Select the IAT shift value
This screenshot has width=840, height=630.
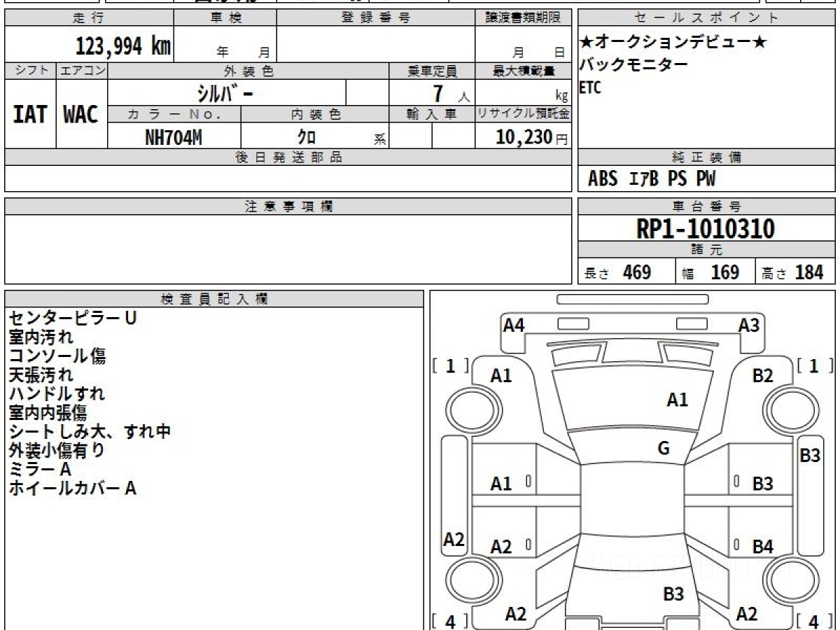tap(30, 114)
